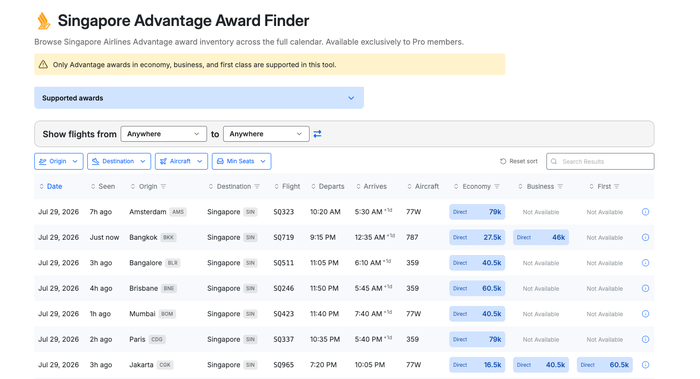Swap origin and destination with arrows icon

[317, 134]
